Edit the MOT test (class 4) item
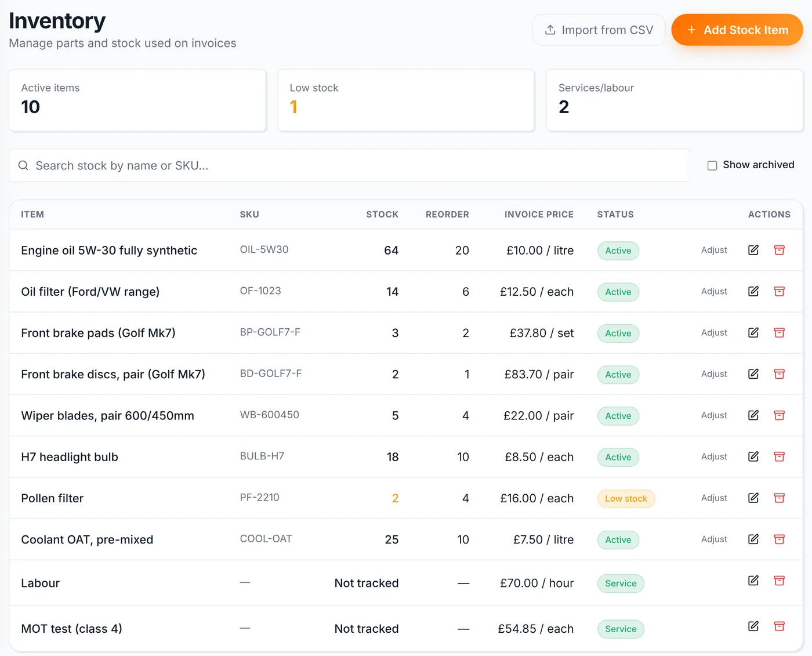 pos(753,626)
